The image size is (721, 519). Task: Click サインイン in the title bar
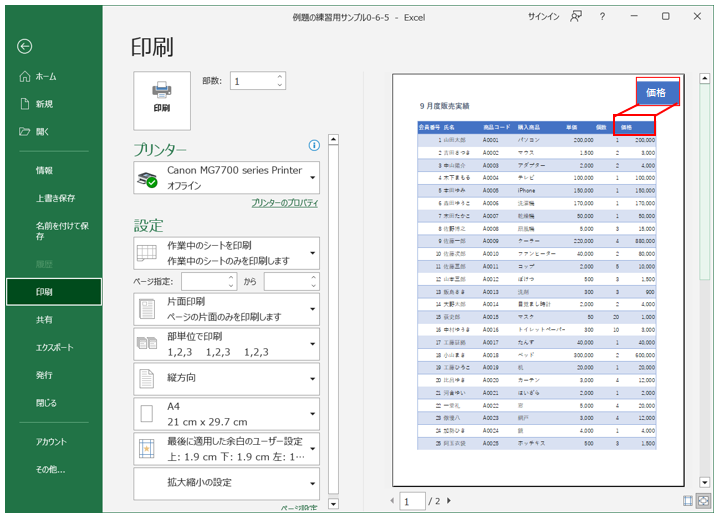tap(543, 17)
